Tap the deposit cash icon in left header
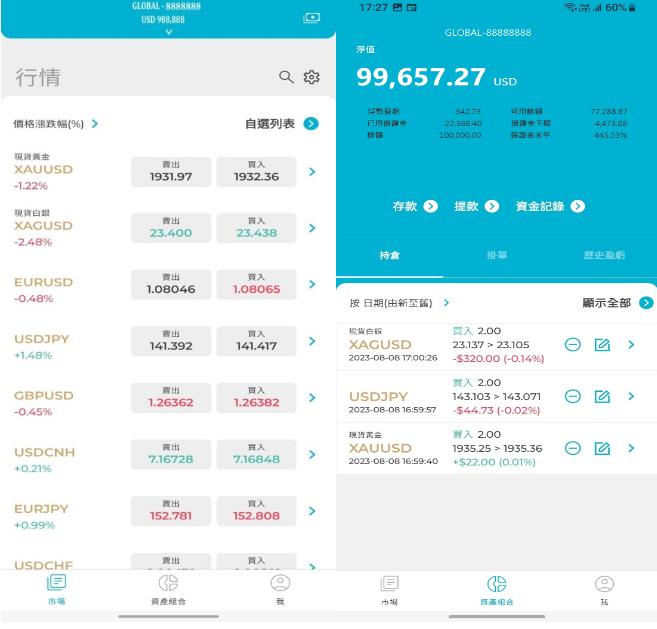 pyautogui.click(x=311, y=18)
